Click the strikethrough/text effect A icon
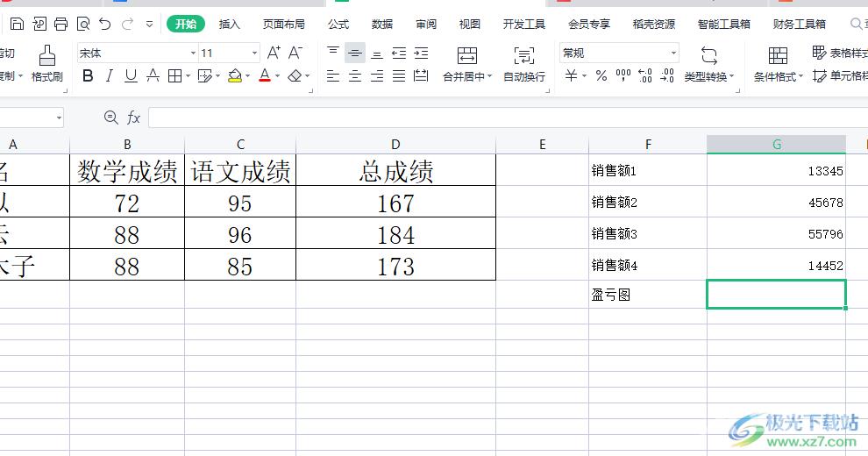Image resolution: width=868 pixels, height=456 pixels. click(153, 75)
